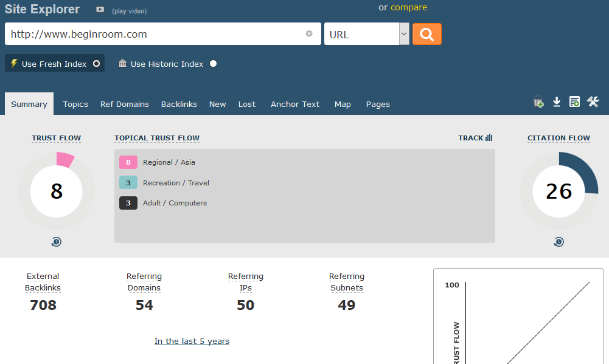609x364 pixels.
Task: Click the Historic Index building icon
Action: [123, 63]
